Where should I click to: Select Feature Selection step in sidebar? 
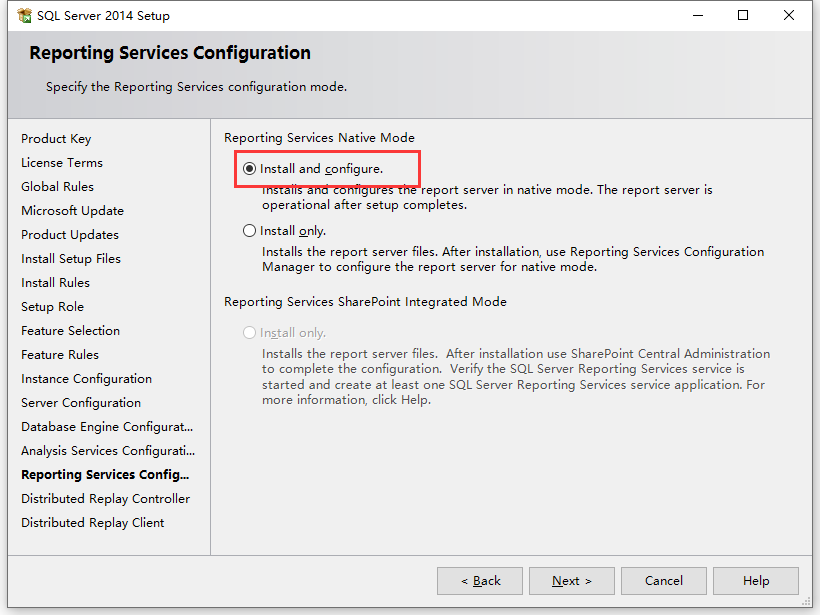(x=71, y=331)
